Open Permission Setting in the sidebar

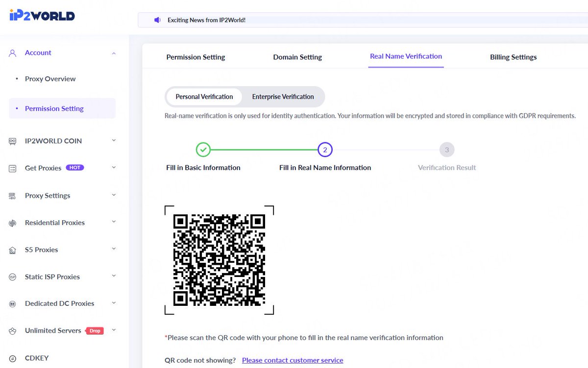[62, 109]
